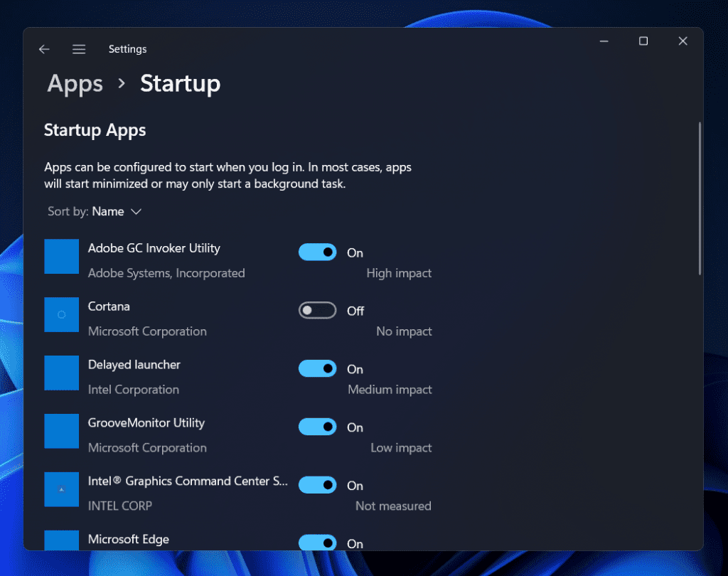Open the navigation hamburger menu
Screen dimensions: 728x576
coord(79,49)
